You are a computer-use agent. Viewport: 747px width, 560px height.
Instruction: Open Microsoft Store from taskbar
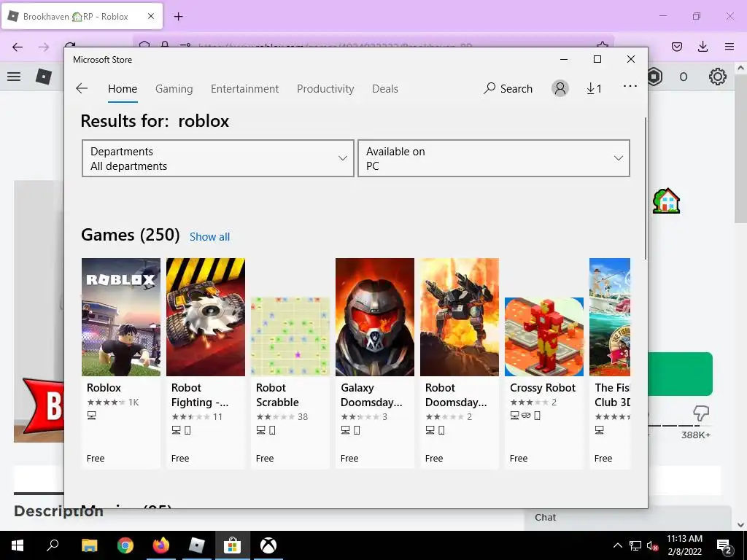(x=233, y=545)
